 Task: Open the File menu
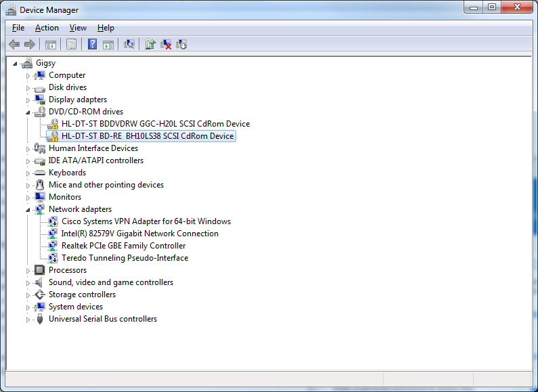click(18, 28)
